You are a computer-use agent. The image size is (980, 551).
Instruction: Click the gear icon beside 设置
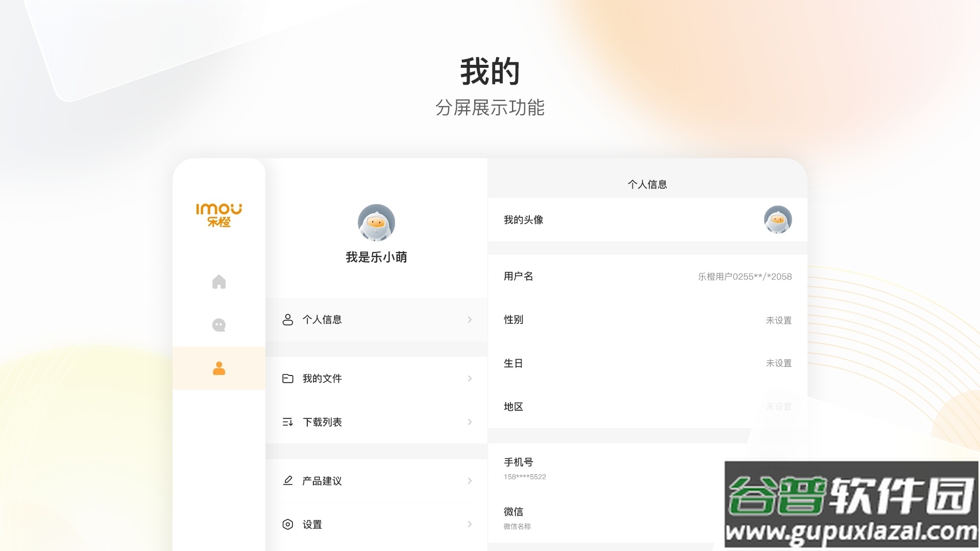(287, 524)
